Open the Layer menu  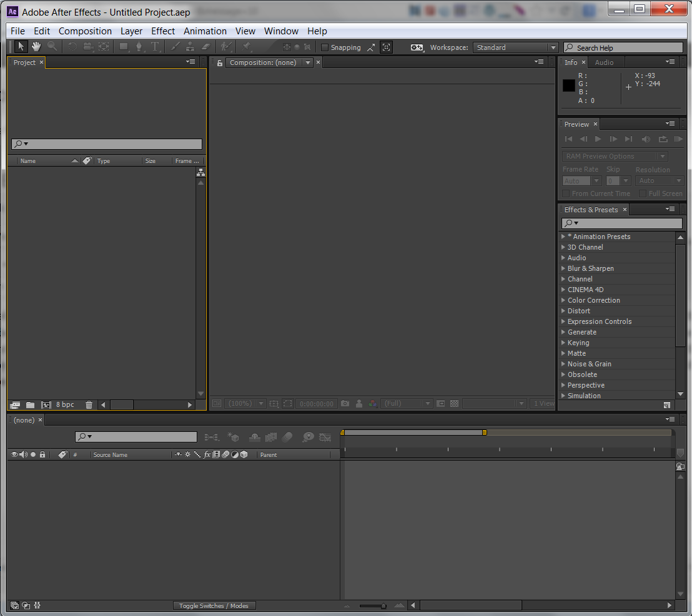[x=131, y=31]
